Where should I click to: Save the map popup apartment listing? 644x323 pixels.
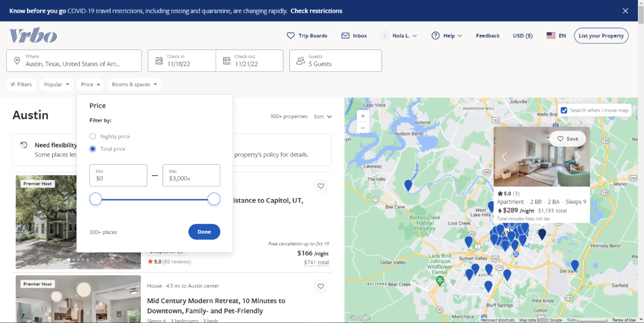(x=567, y=139)
